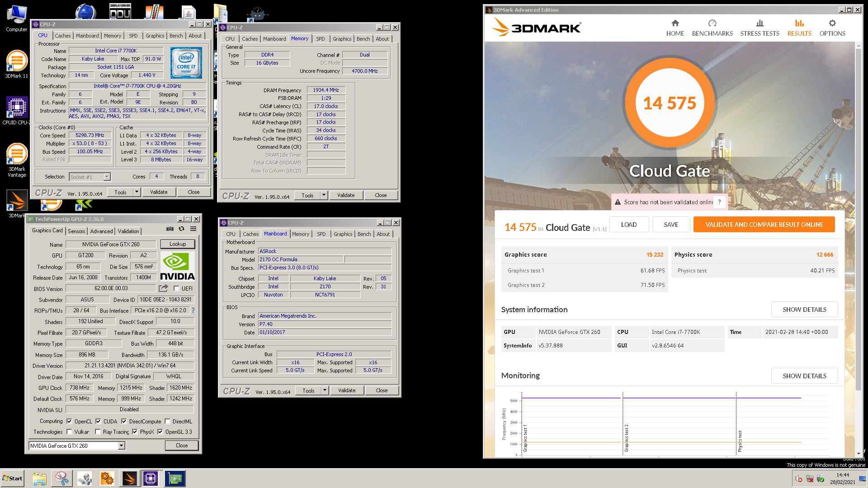
Task: Switch to GPU-Z Validation tab
Action: pyautogui.click(x=128, y=231)
